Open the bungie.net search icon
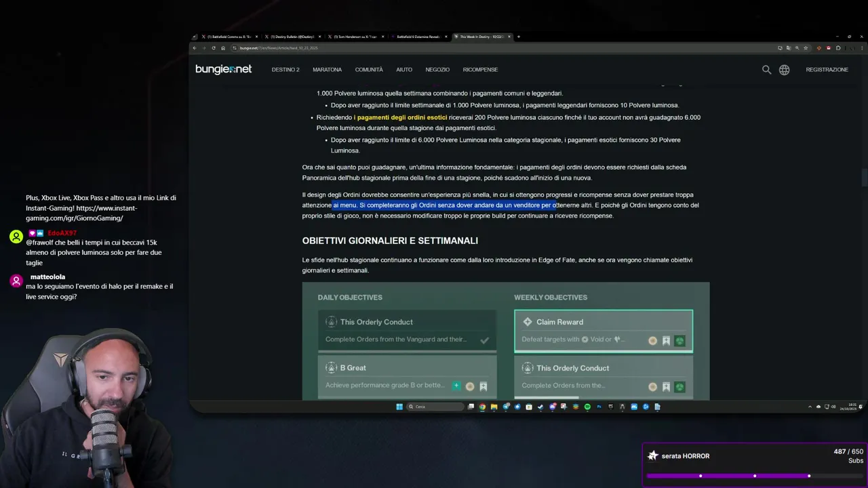This screenshot has width=868, height=488. tap(766, 70)
